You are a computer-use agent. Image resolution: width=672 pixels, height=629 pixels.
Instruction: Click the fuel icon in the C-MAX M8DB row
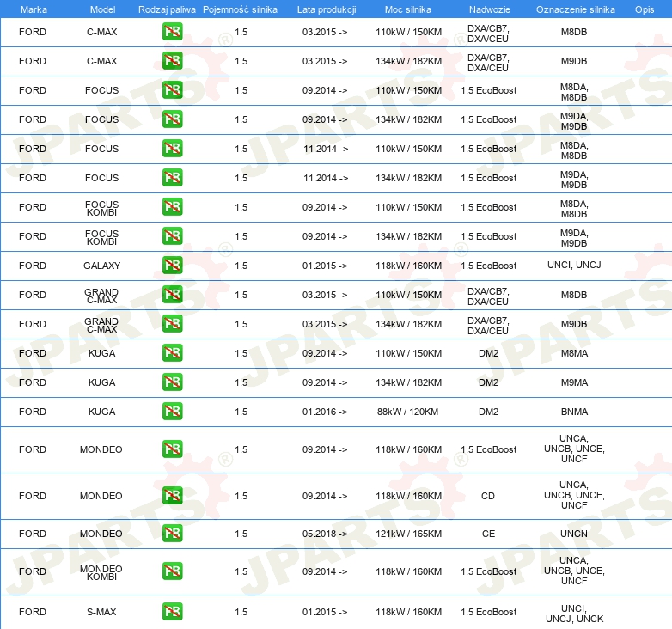pos(172,32)
